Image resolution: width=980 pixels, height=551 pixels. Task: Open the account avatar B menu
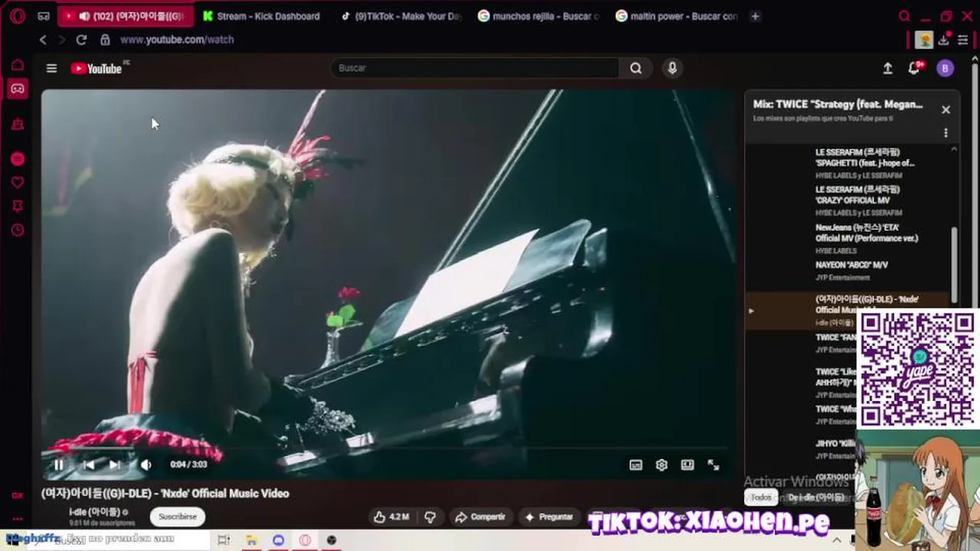pos(945,68)
